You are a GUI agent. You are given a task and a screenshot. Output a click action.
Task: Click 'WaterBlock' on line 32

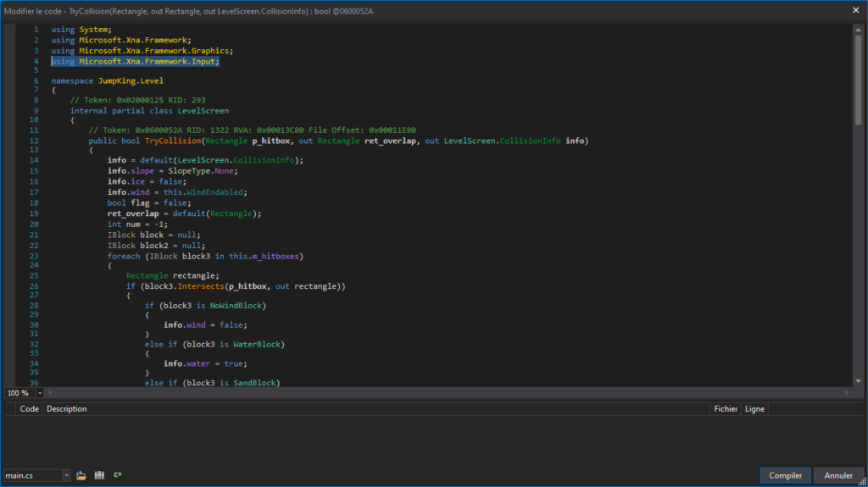pyautogui.click(x=256, y=344)
